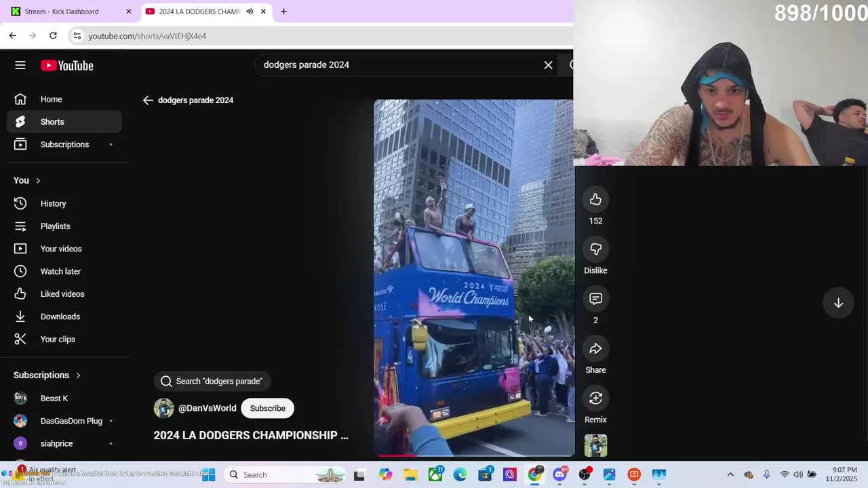868x488 pixels.
Task: Open a new browser tab
Action: point(283,12)
